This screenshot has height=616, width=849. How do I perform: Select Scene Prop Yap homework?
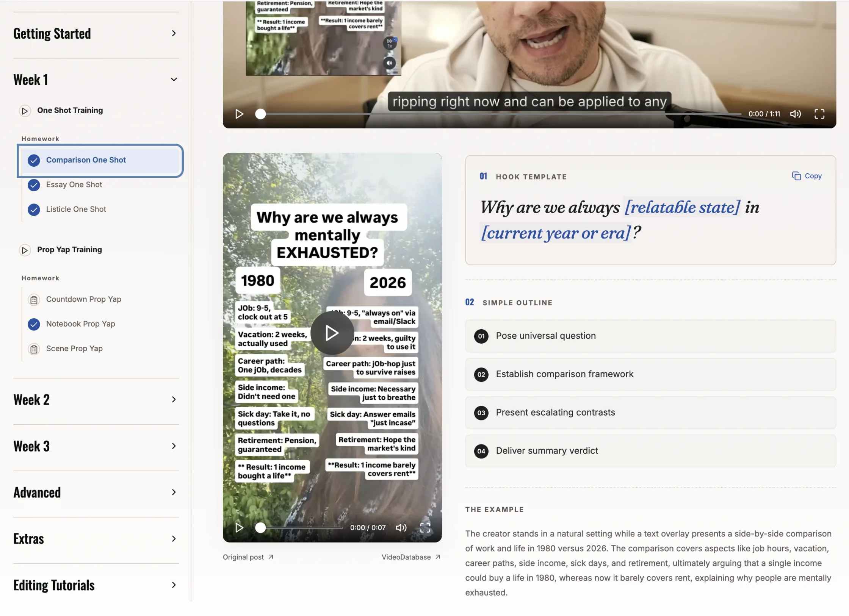pyautogui.click(x=74, y=349)
